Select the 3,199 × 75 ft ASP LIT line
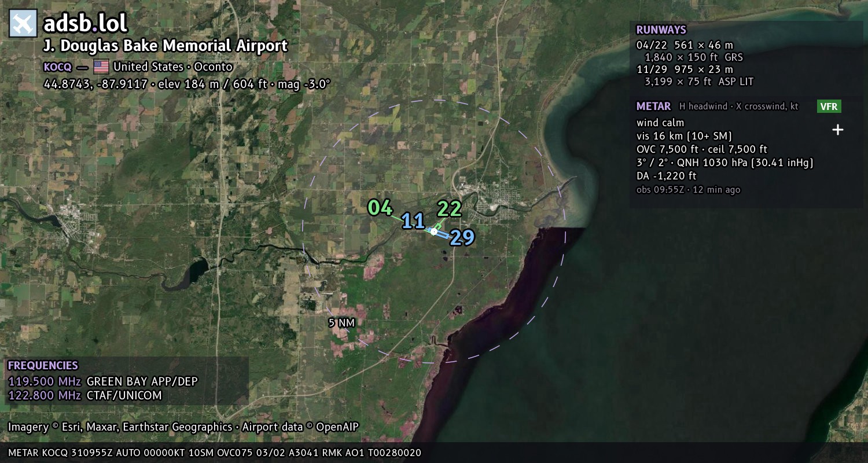 (699, 82)
